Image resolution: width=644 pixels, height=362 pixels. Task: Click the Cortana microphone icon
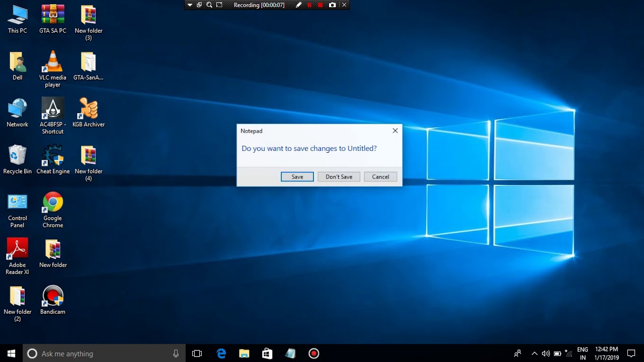click(x=176, y=353)
